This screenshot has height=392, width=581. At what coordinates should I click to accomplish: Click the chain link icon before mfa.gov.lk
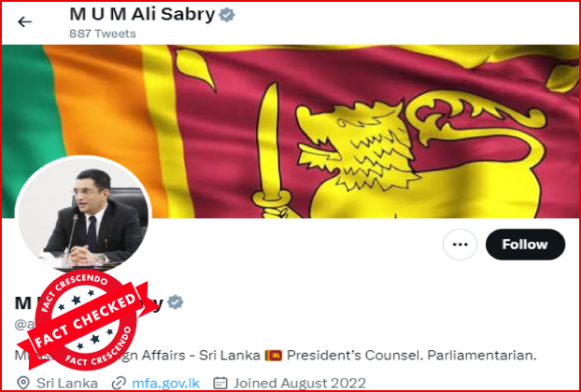point(120,383)
